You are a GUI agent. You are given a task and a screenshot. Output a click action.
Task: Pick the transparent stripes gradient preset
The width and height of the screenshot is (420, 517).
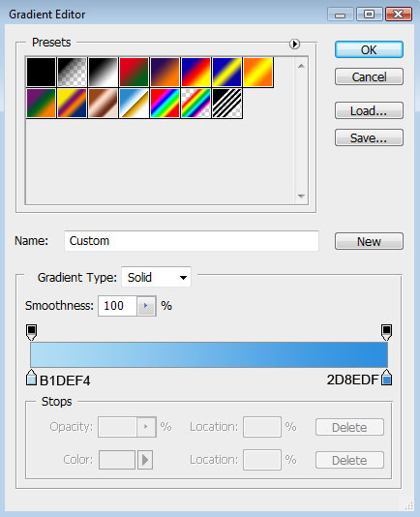(x=226, y=104)
